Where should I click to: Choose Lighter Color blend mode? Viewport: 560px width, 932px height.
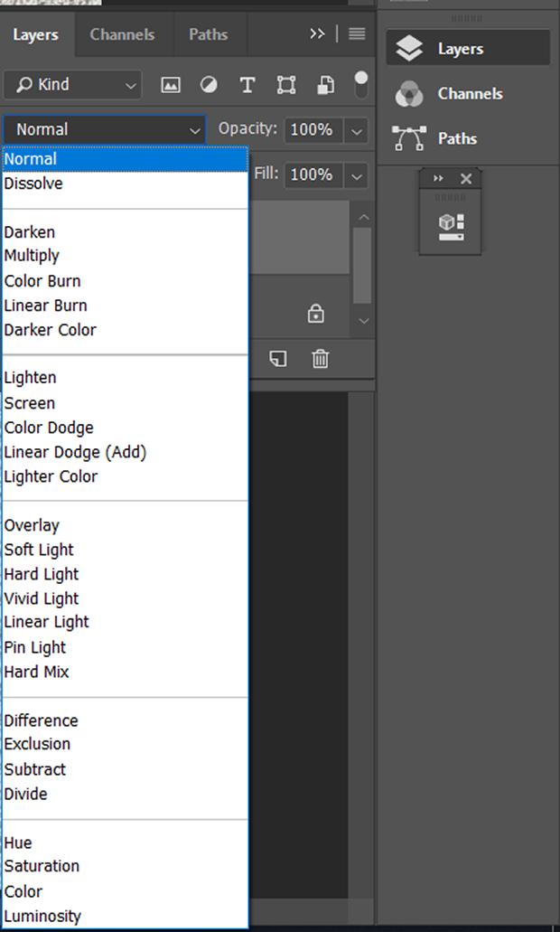126,476
